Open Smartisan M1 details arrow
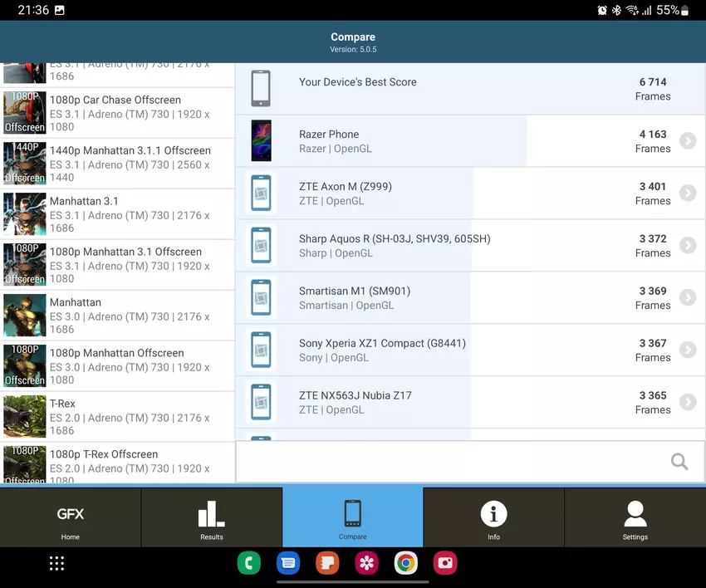This screenshot has width=706, height=588. (687, 298)
